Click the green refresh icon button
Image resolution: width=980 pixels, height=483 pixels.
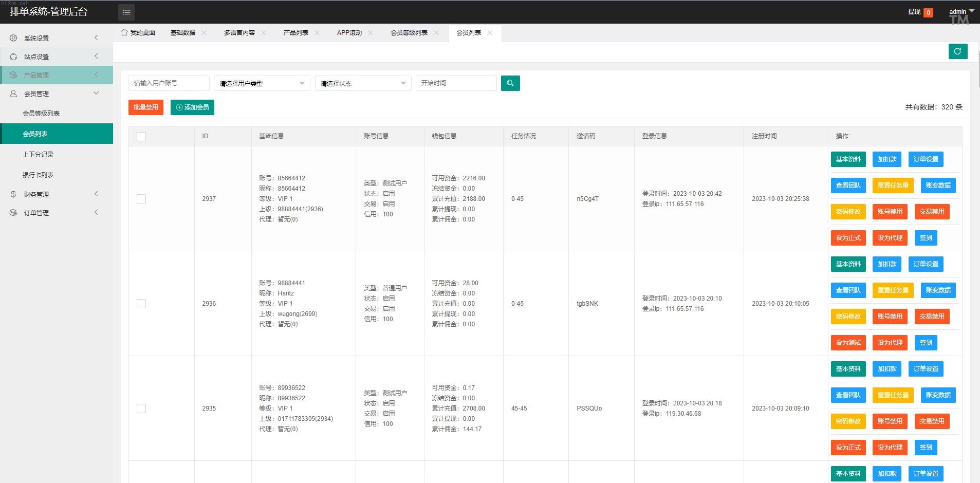coord(957,51)
